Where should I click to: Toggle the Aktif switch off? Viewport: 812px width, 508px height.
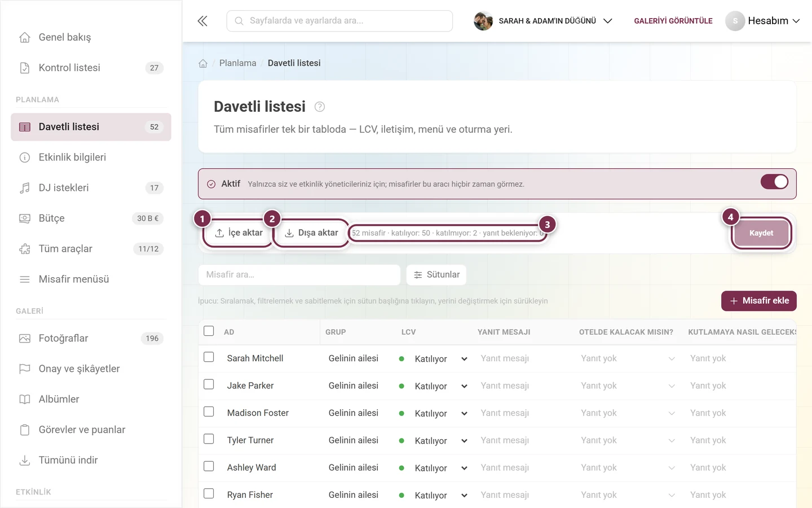[x=774, y=182]
